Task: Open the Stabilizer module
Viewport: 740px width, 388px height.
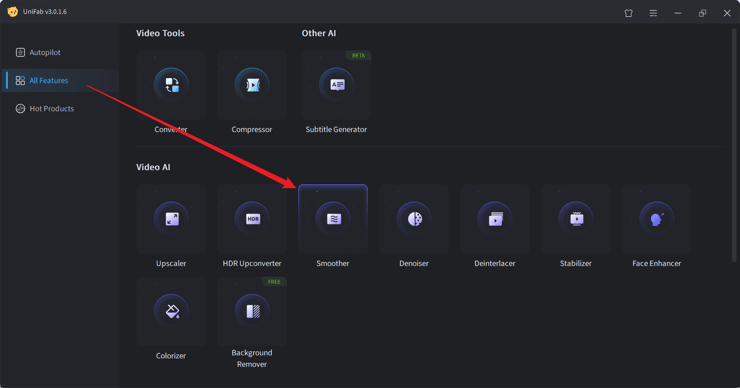Action: coord(576,219)
